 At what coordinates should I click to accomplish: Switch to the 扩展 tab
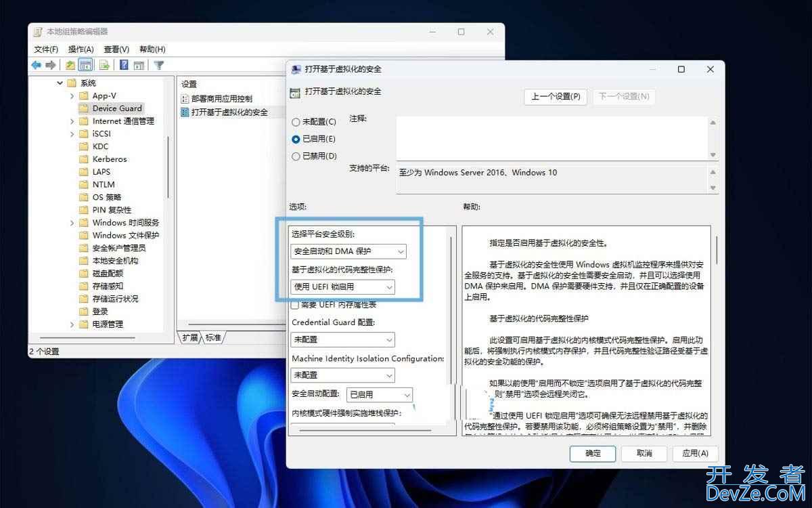(x=190, y=337)
